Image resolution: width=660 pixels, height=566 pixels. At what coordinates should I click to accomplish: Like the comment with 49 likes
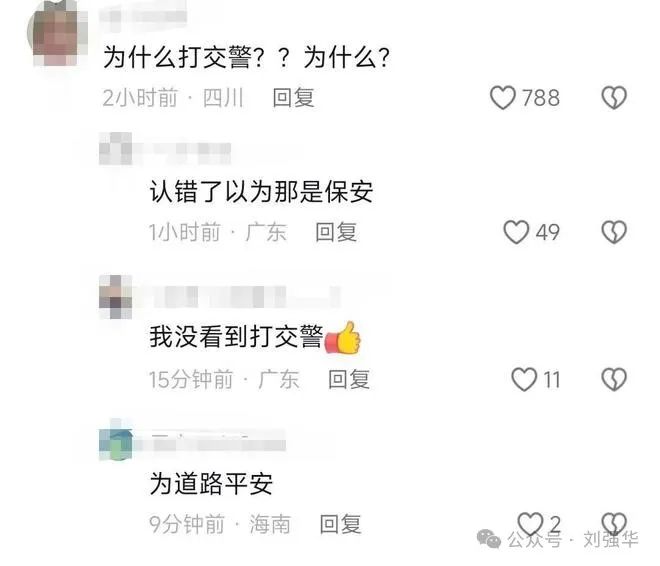516,232
